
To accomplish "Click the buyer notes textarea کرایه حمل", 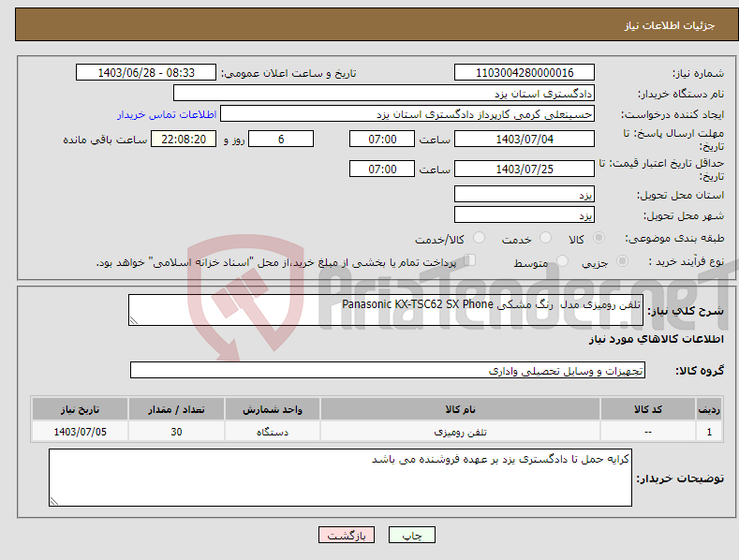I will pos(340,478).
